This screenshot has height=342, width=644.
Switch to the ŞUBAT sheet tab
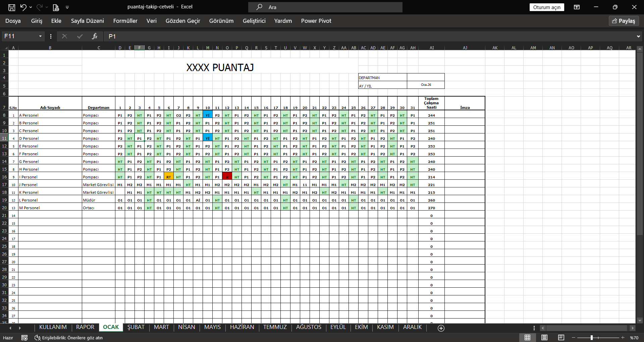click(136, 327)
